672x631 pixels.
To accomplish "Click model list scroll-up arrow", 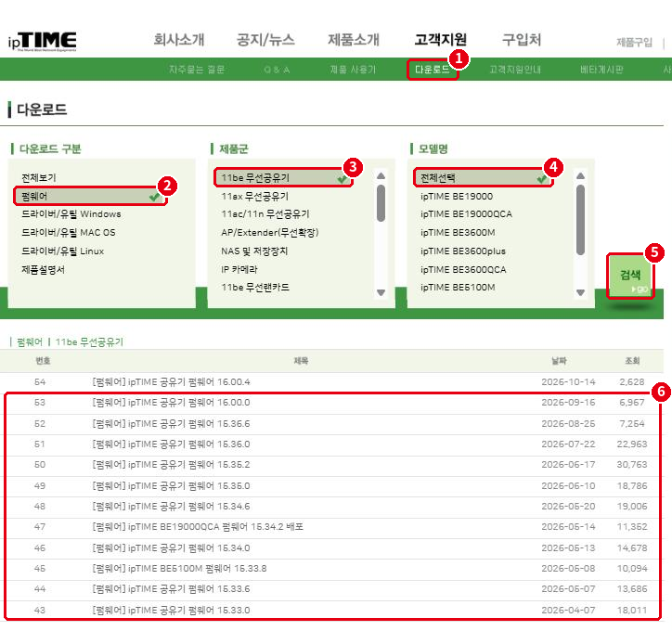I will pyautogui.click(x=581, y=176).
